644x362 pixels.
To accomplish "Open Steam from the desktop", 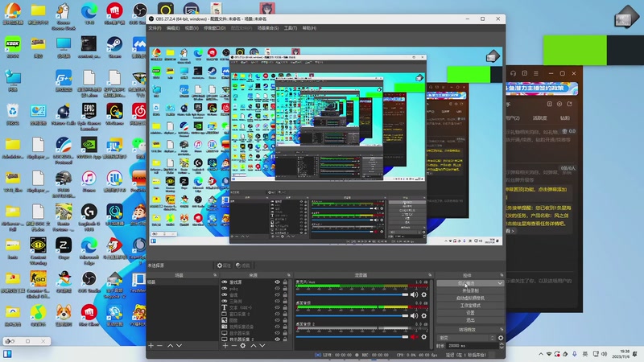I will (114, 47).
